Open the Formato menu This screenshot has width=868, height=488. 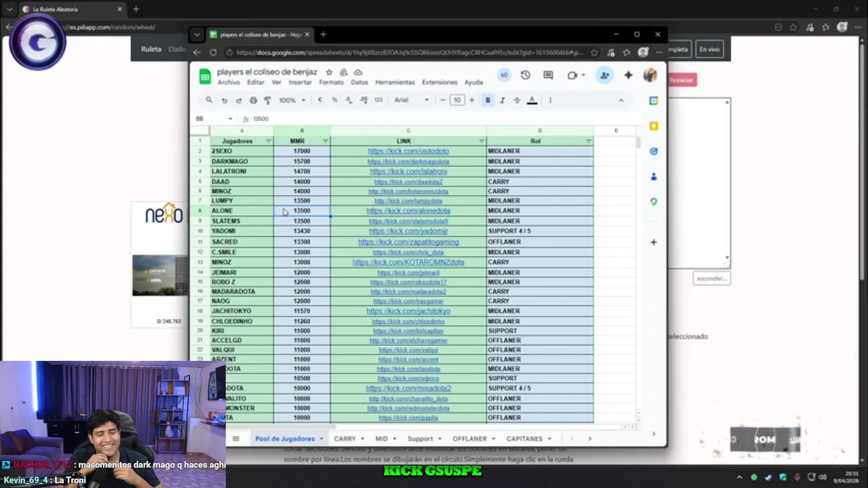(332, 83)
